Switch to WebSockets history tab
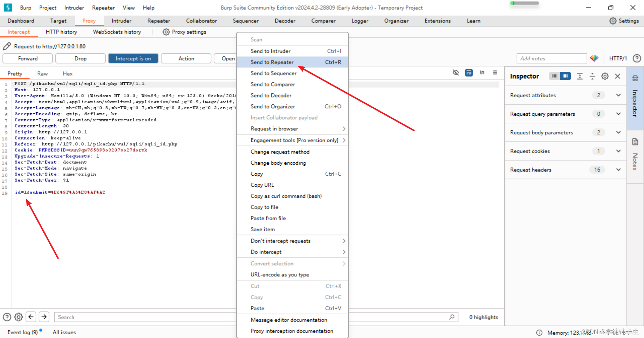Screen dimensions: 644x338 coord(117,32)
